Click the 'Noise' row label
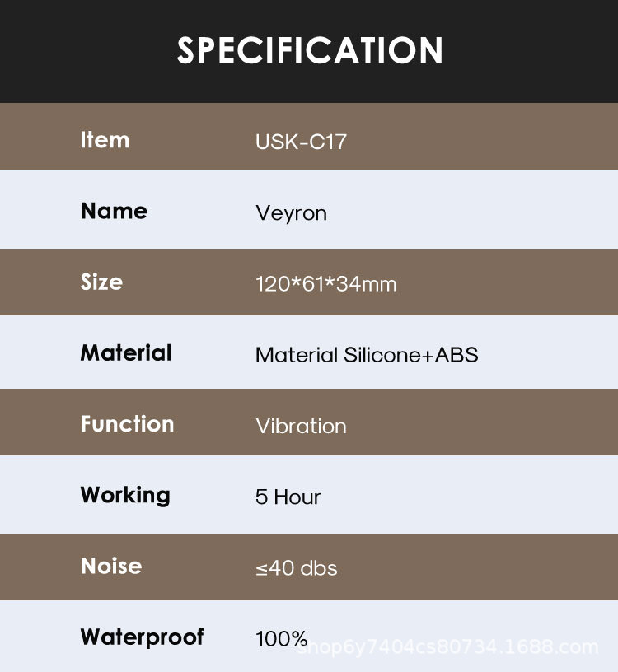The width and height of the screenshot is (618, 672). (111, 566)
